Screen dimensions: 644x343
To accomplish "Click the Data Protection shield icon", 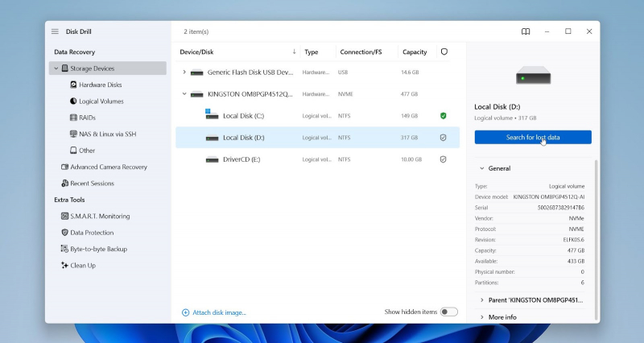I will pyautogui.click(x=64, y=233).
